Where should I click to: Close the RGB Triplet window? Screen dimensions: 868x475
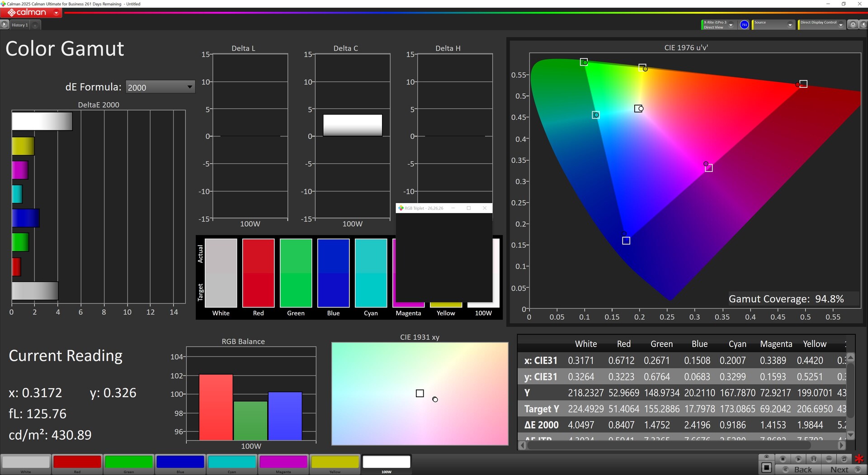(485, 208)
